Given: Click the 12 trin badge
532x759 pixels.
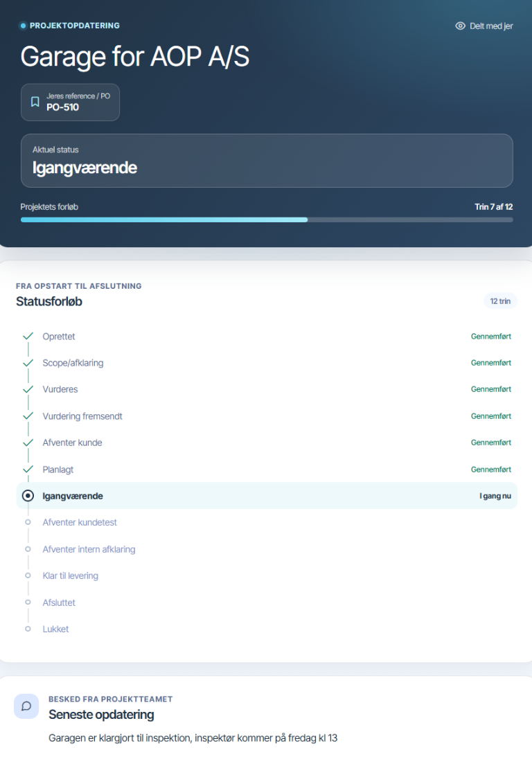Looking at the screenshot, I should [x=501, y=301].
